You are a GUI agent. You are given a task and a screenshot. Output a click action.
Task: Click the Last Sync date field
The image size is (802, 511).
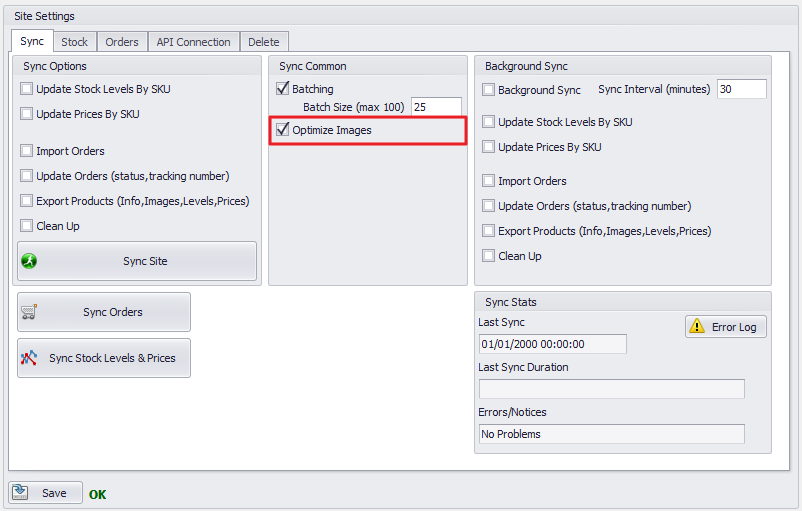point(552,344)
